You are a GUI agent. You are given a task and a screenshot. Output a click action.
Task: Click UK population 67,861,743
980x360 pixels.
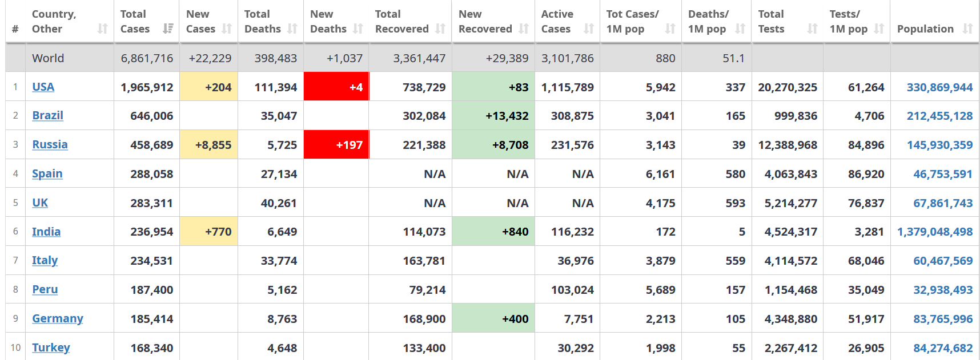click(943, 203)
